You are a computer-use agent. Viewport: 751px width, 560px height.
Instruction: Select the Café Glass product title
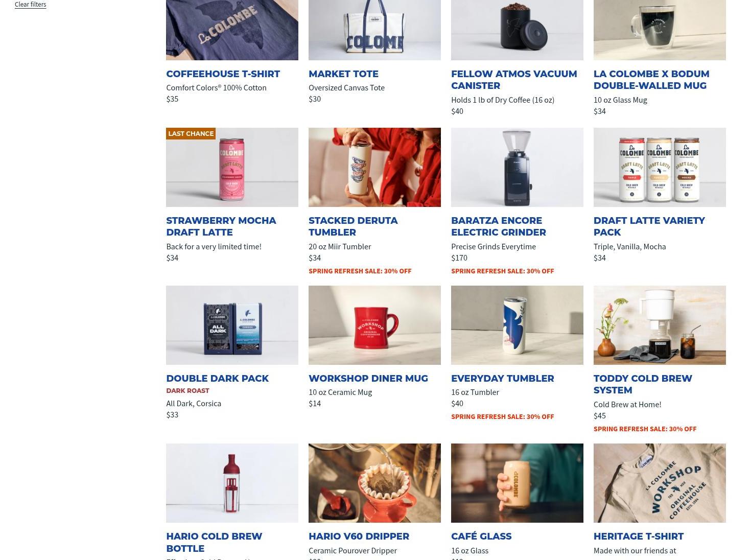481,536
